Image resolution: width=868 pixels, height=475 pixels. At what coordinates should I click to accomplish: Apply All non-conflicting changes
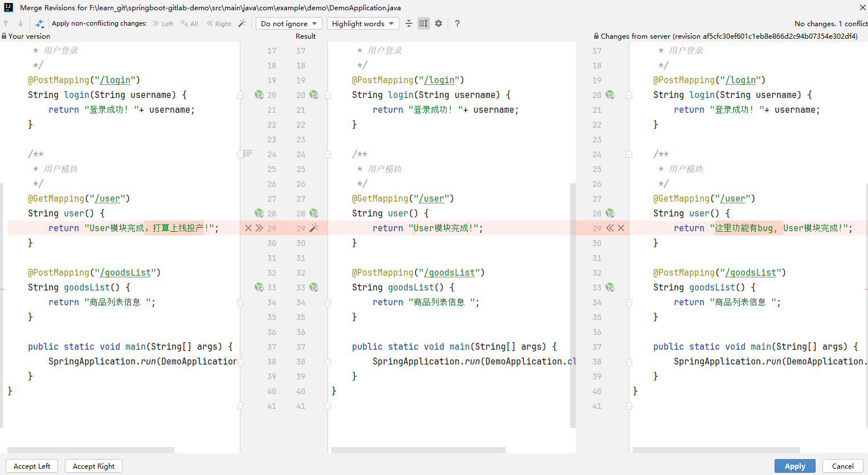coord(190,23)
